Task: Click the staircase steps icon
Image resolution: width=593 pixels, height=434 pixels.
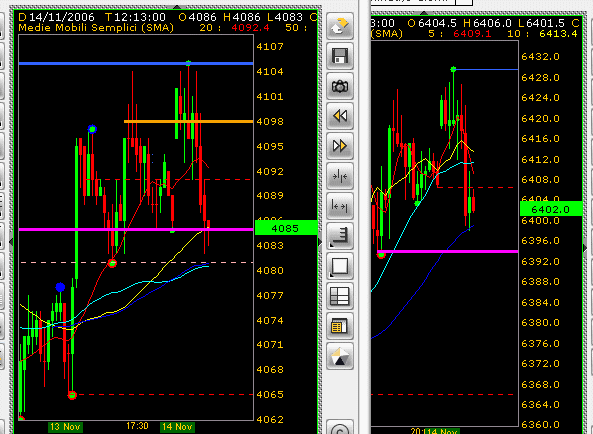Action: (340, 236)
